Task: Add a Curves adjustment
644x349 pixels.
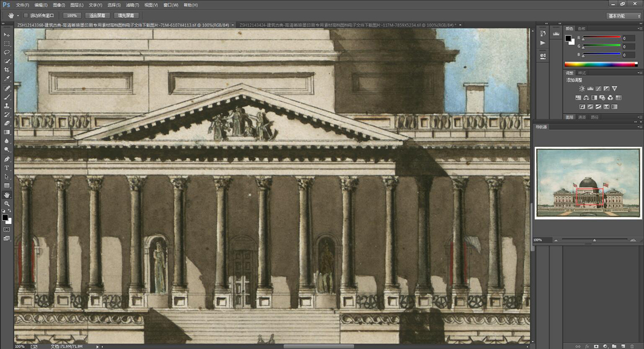Action: pyautogui.click(x=598, y=89)
